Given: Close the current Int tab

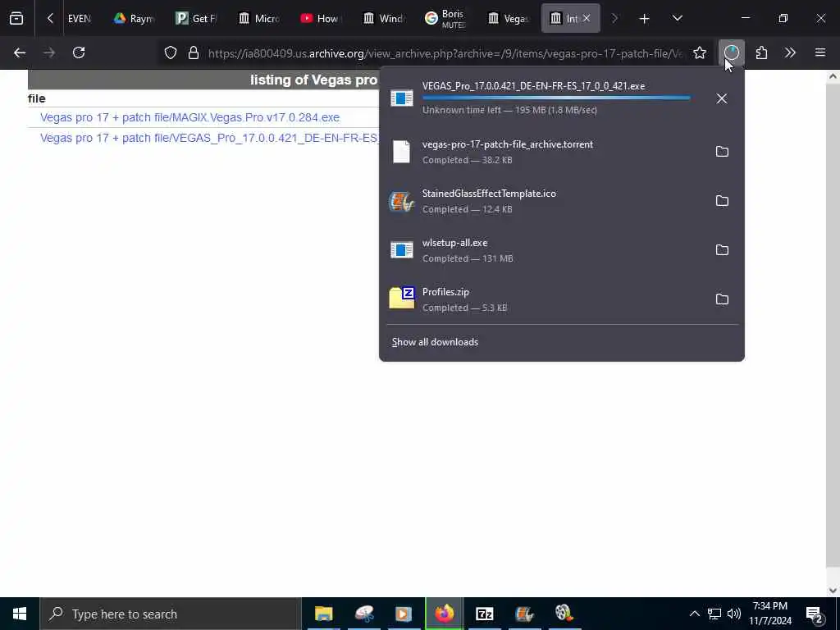Looking at the screenshot, I should (x=587, y=19).
